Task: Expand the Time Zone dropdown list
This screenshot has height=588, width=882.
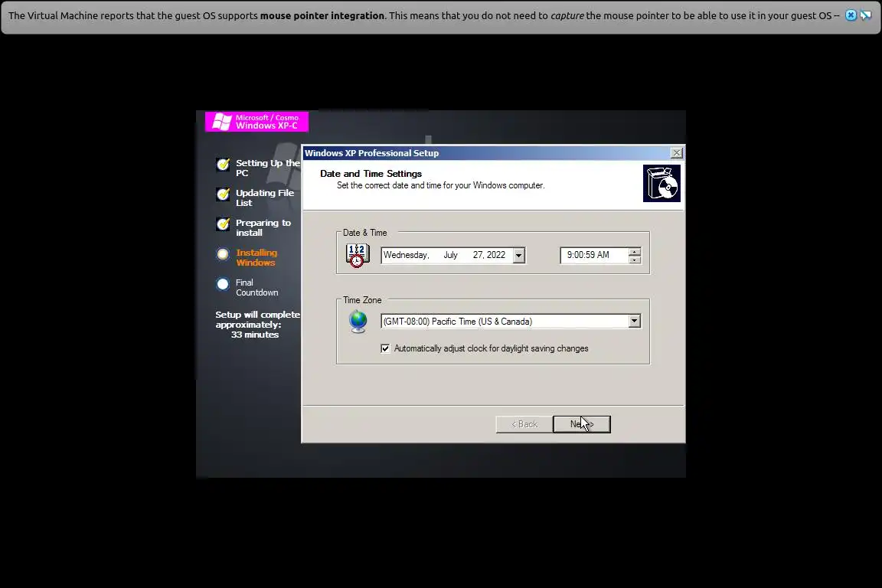Action: click(x=634, y=321)
